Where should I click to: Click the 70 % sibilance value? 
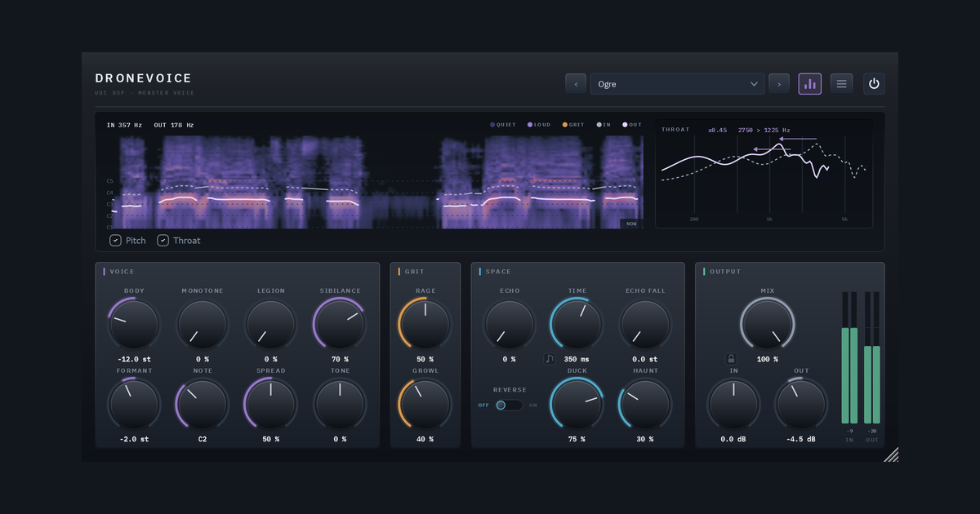340,359
